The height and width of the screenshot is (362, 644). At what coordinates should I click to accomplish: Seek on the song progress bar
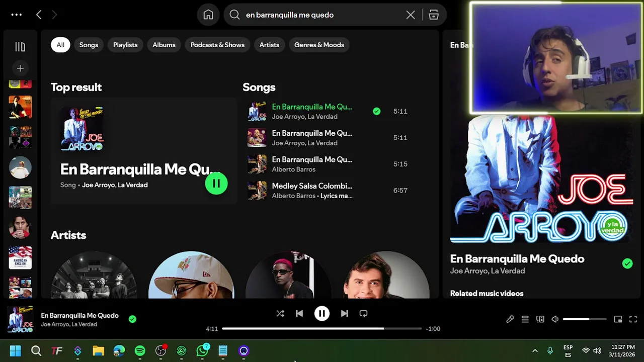pos(322,329)
